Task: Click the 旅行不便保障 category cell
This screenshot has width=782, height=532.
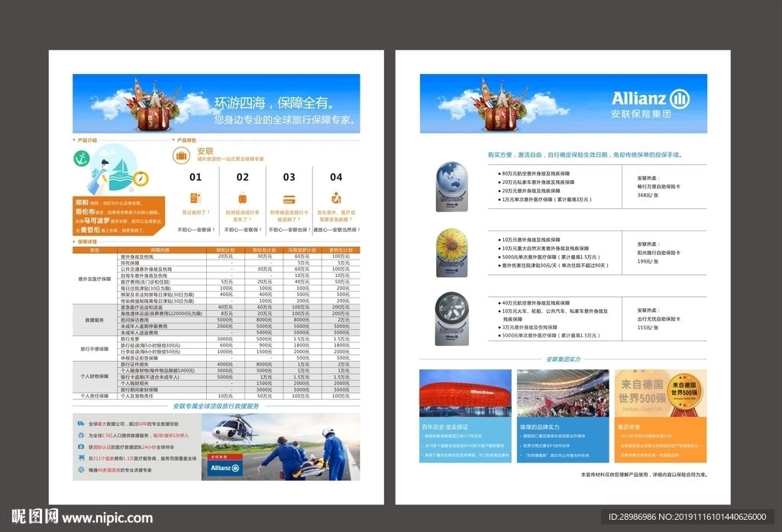Action: click(94, 349)
